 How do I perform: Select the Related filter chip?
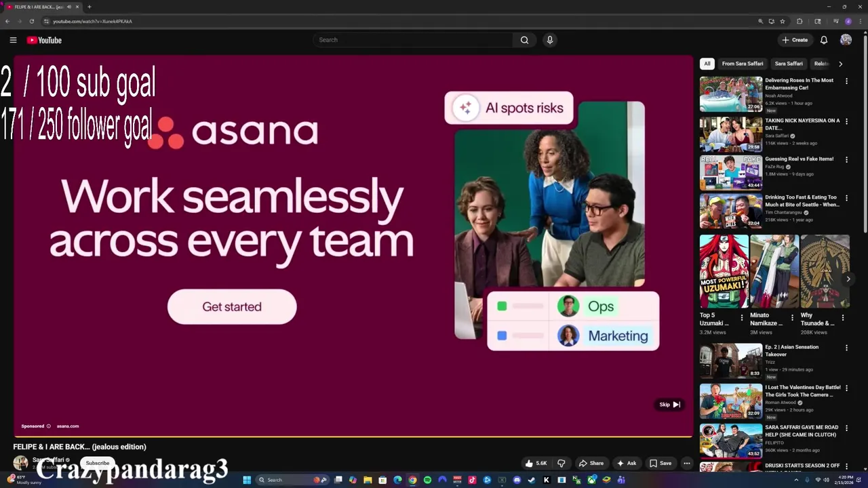point(821,64)
